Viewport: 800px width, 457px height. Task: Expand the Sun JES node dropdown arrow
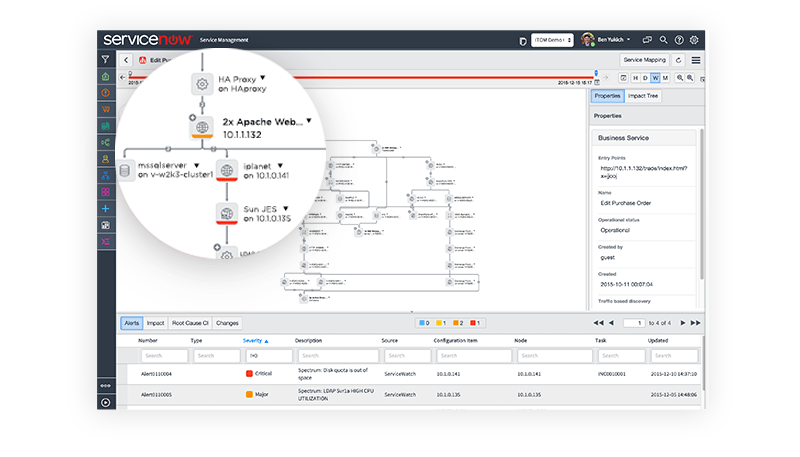click(x=286, y=209)
